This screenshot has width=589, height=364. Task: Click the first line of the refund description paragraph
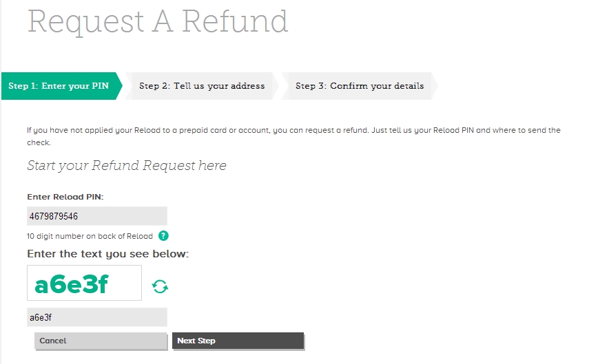(293, 130)
